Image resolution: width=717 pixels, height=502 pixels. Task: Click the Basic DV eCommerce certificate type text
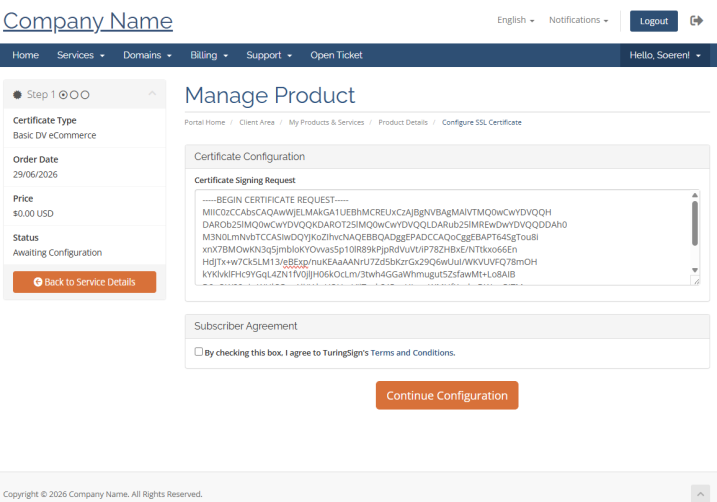[54, 135]
